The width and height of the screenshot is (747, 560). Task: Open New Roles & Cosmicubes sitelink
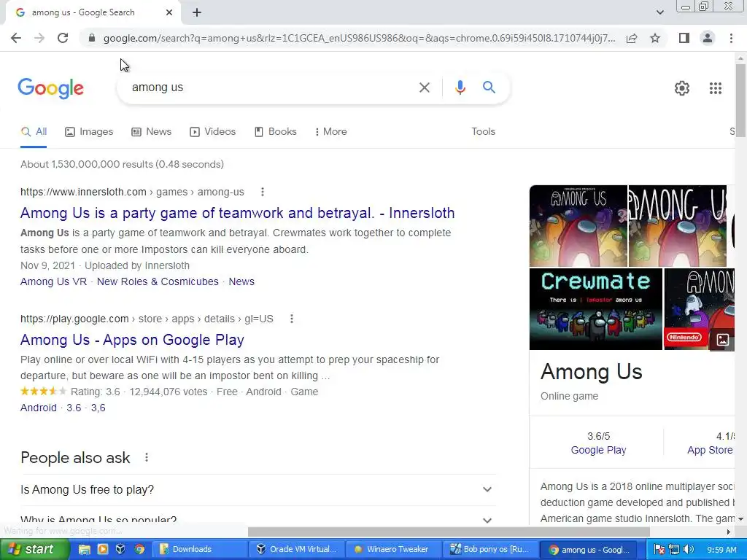tap(158, 281)
